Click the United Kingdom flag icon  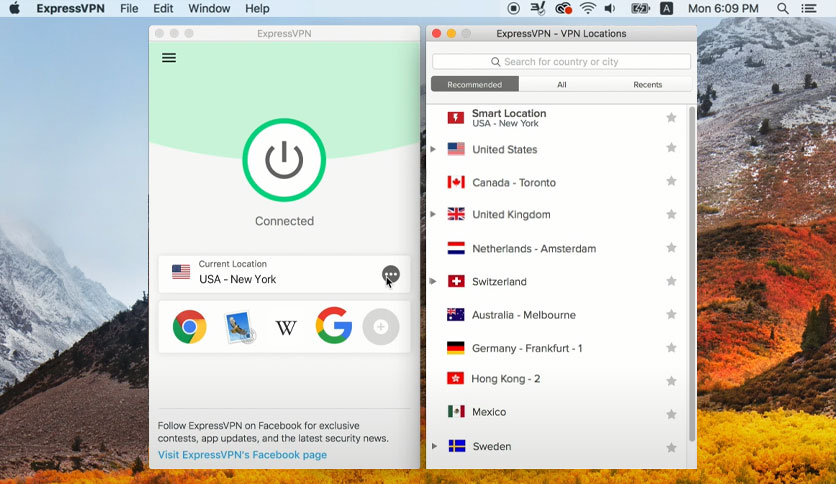click(456, 214)
